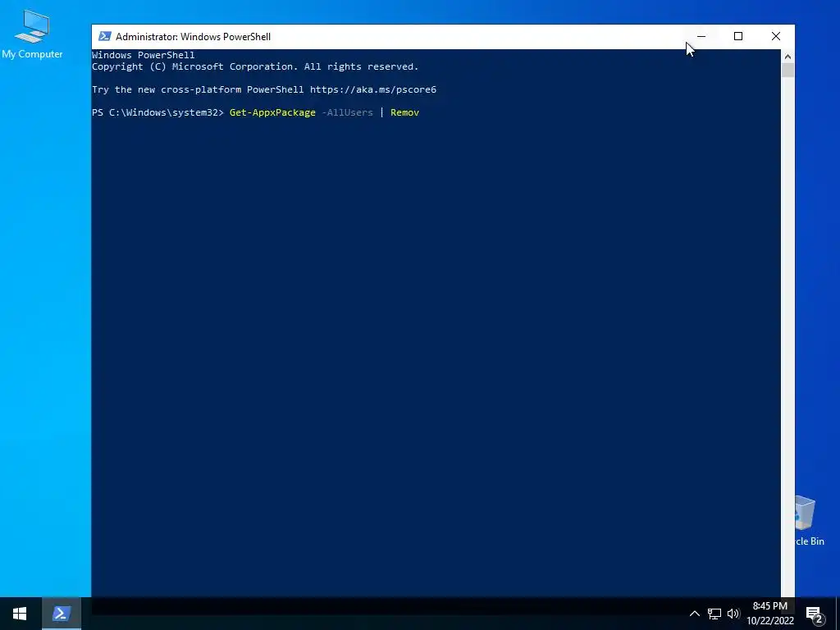The height and width of the screenshot is (630, 840).
Task: Click the https://aka.ms/pscore6 URL text
Action: 373,89
